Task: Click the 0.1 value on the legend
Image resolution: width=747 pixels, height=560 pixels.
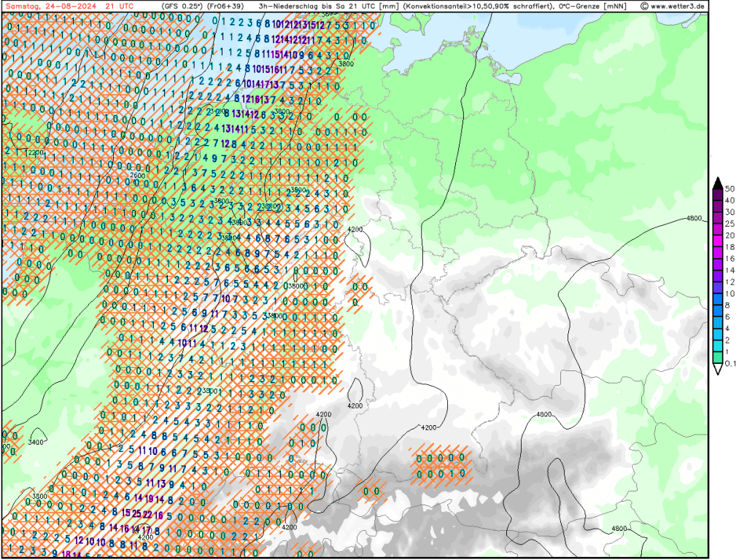Action: click(x=731, y=363)
